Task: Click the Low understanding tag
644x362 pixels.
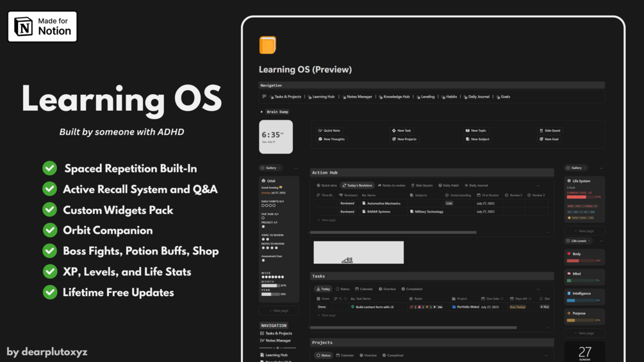Action: [x=449, y=203]
